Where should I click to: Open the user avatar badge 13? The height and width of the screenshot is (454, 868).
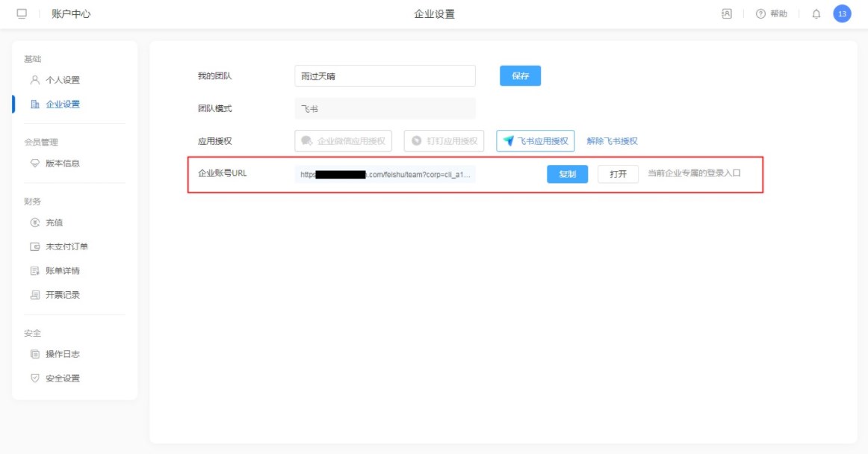click(x=842, y=13)
